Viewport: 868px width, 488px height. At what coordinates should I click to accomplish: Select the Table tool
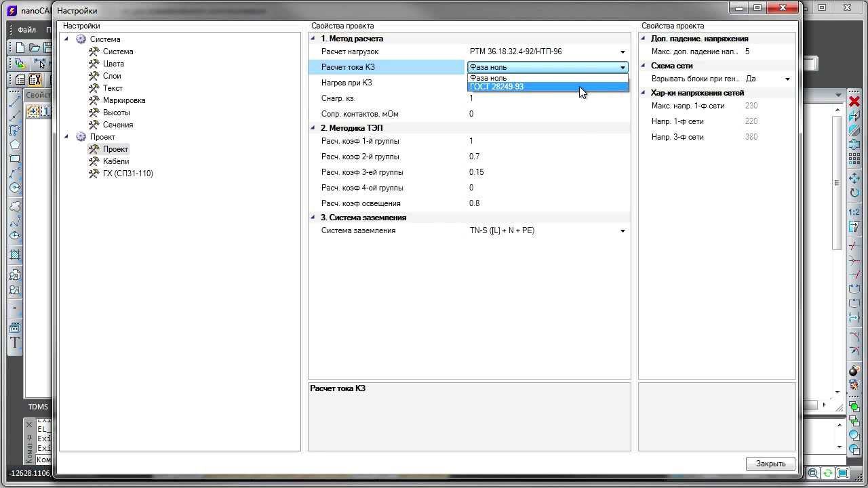tap(15, 327)
